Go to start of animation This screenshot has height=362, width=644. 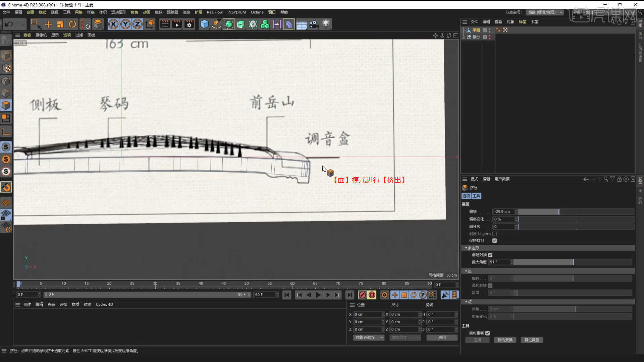pos(287,295)
